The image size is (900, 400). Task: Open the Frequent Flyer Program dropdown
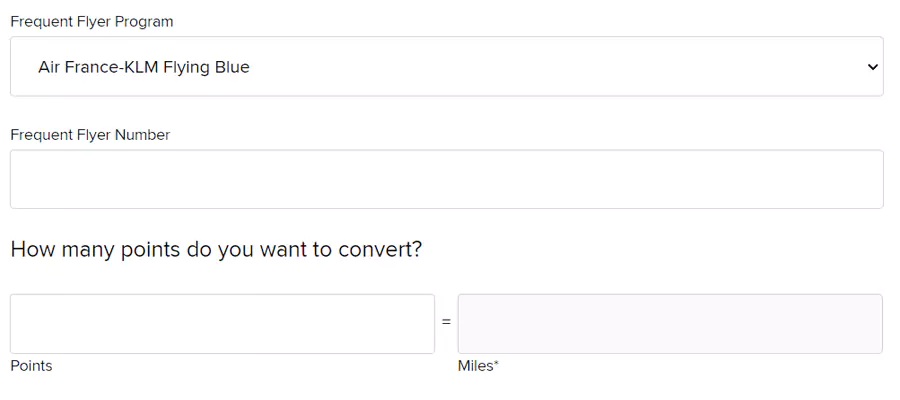[446, 67]
